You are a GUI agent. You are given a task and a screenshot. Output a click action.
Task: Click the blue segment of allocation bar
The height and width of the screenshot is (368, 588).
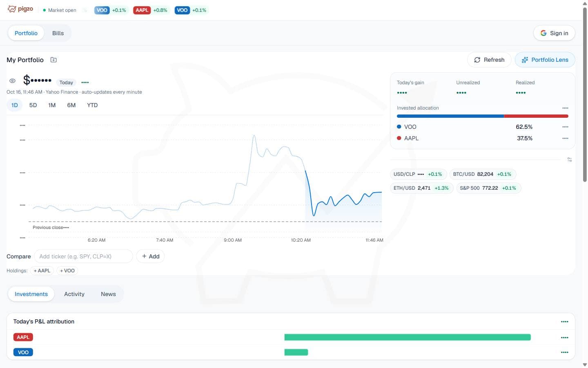pos(450,116)
